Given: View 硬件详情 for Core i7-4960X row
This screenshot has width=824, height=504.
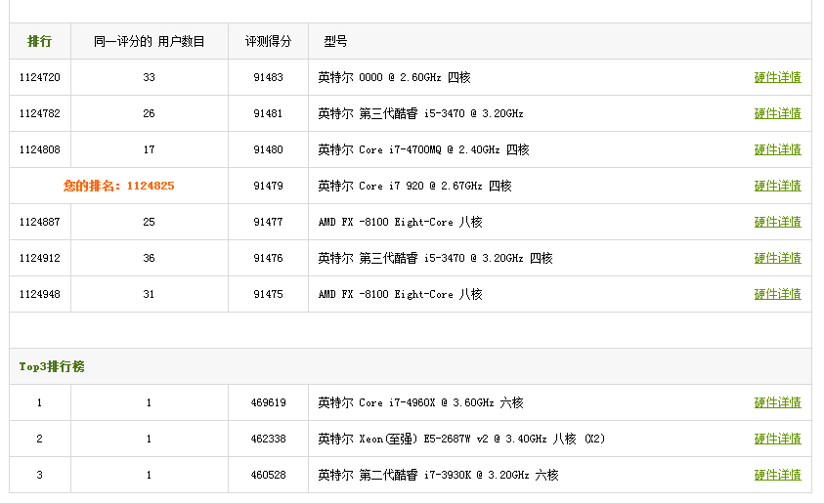Looking at the screenshot, I should pyautogui.click(x=777, y=402).
